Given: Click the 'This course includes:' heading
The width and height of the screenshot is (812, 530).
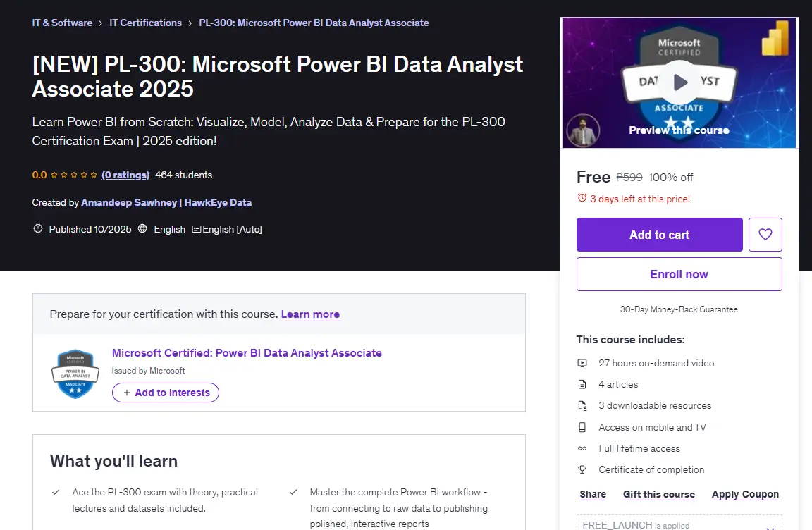Looking at the screenshot, I should 630,340.
